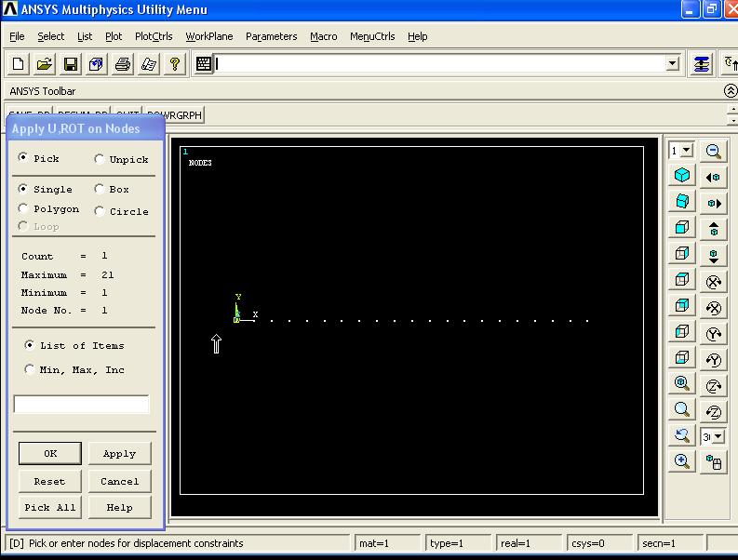Open the rotation rate 30 dropdown
This screenshot has width=738, height=560.
pos(718,436)
